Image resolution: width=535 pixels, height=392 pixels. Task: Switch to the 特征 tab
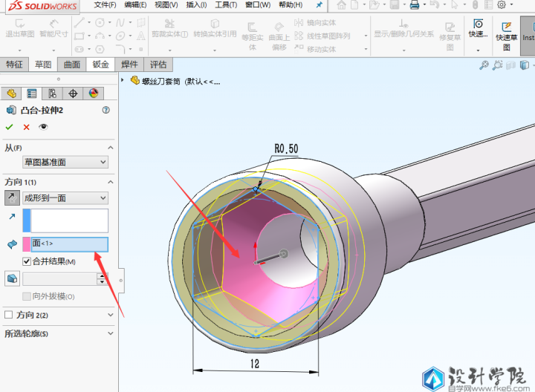14,65
